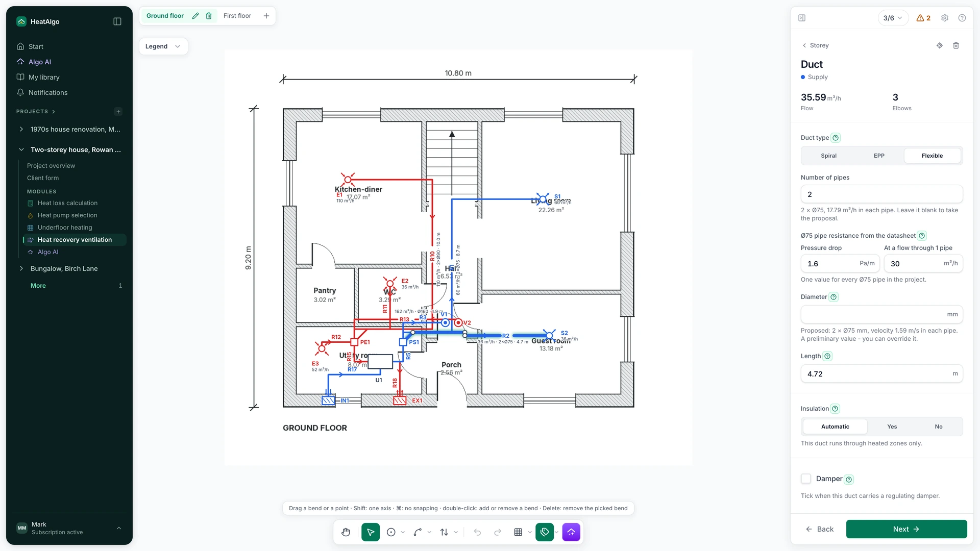Undo the last action
This screenshot has width=980, height=551.
pyautogui.click(x=477, y=532)
